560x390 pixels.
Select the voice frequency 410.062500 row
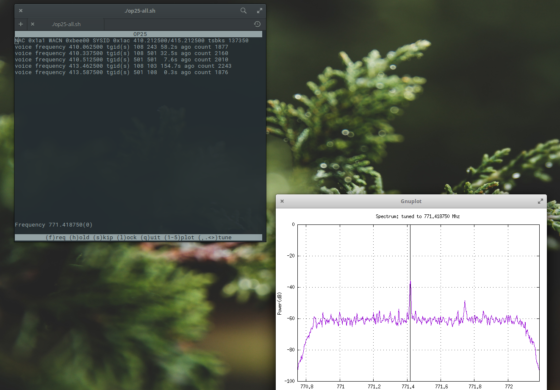pyautogui.click(x=121, y=47)
